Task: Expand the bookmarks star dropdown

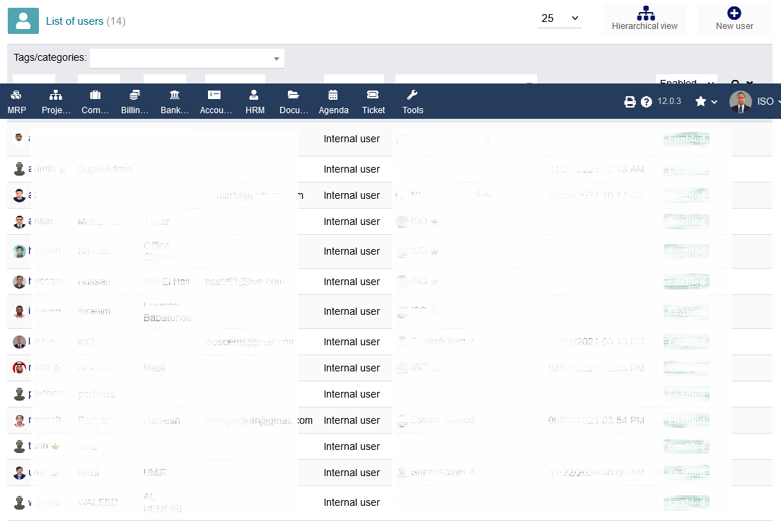Action: click(706, 102)
